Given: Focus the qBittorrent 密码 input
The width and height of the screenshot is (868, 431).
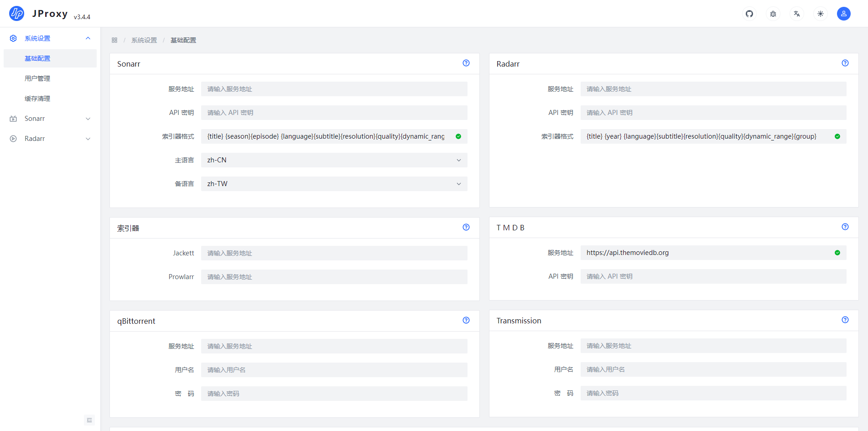Looking at the screenshot, I should pyautogui.click(x=334, y=394).
